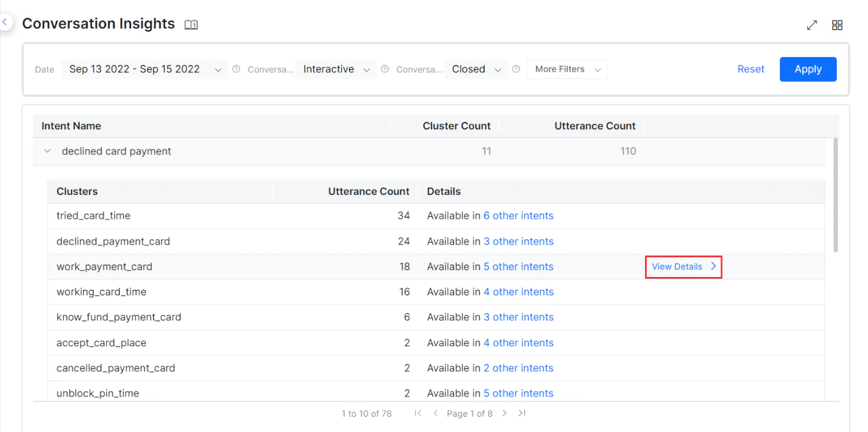Click the back chevron at the top left
This screenshot has width=868, height=432.
[5, 21]
